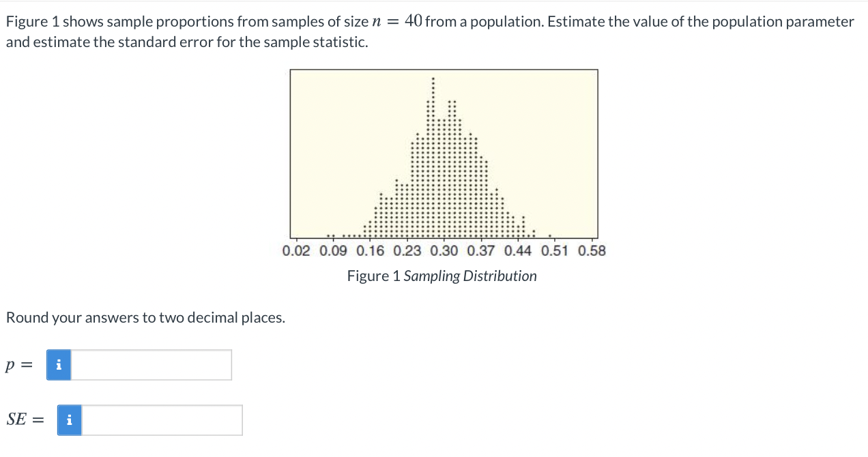Click the info icon beside the SE field
The image size is (868, 457).
pyautogui.click(x=68, y=420)
